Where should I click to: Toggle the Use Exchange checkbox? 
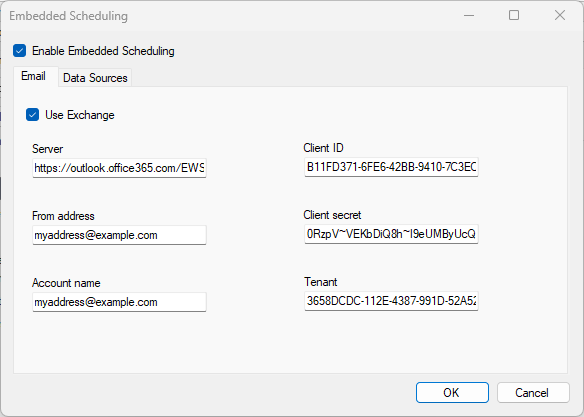[x=33, y=115]
